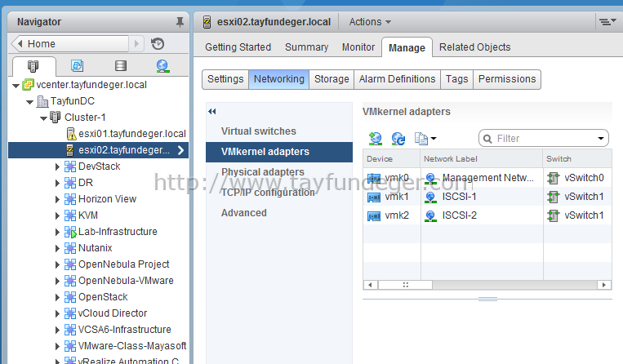Screen dimensions: 623x364
Task: Click Home back button in Navigator
Action: click(x=69, y=44)
